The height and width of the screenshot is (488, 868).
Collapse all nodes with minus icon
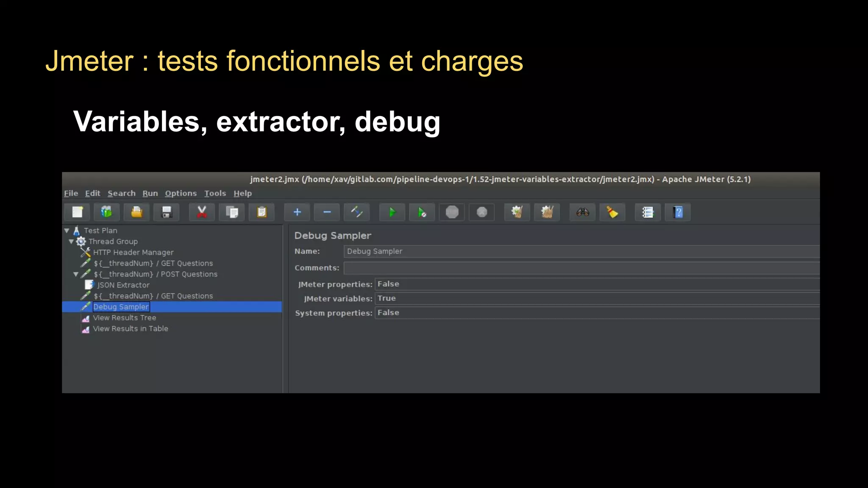point(327,212)
